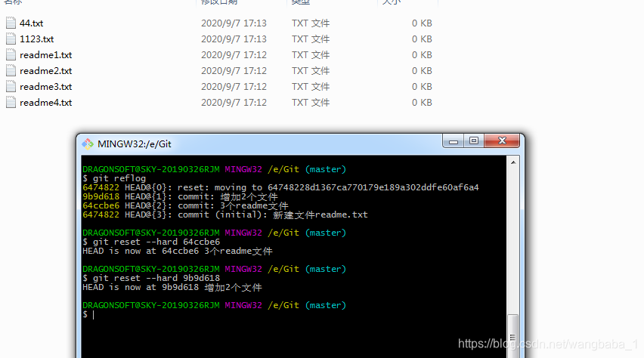Maximize the MINGW32 Git window

click(474, 140)
